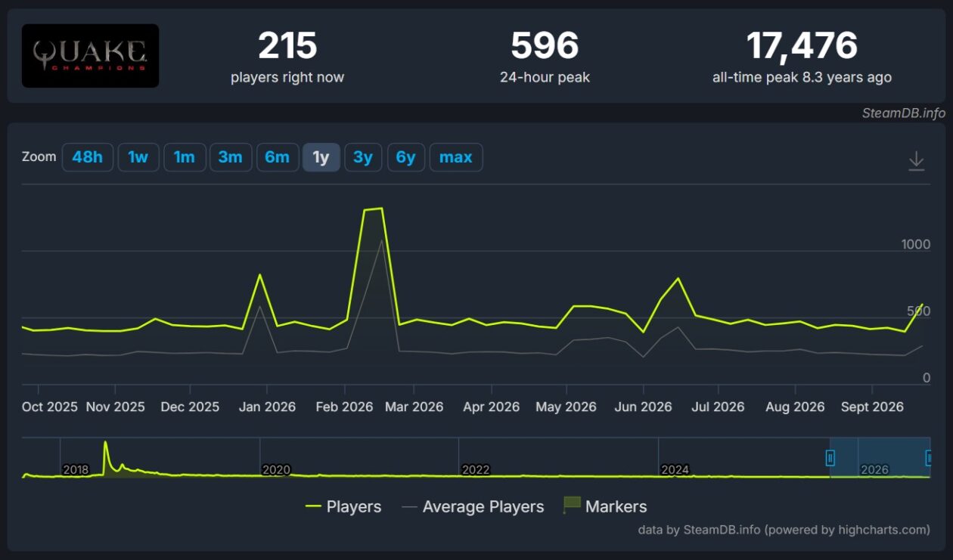Click the Jan 2026 axis label

pyautogui.click(x=266, y=407)
